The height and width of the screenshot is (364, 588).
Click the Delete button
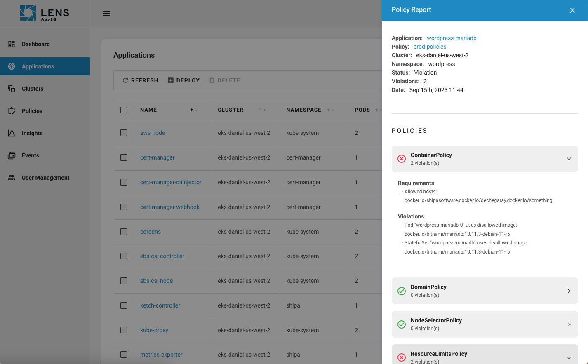click(225, 80)
